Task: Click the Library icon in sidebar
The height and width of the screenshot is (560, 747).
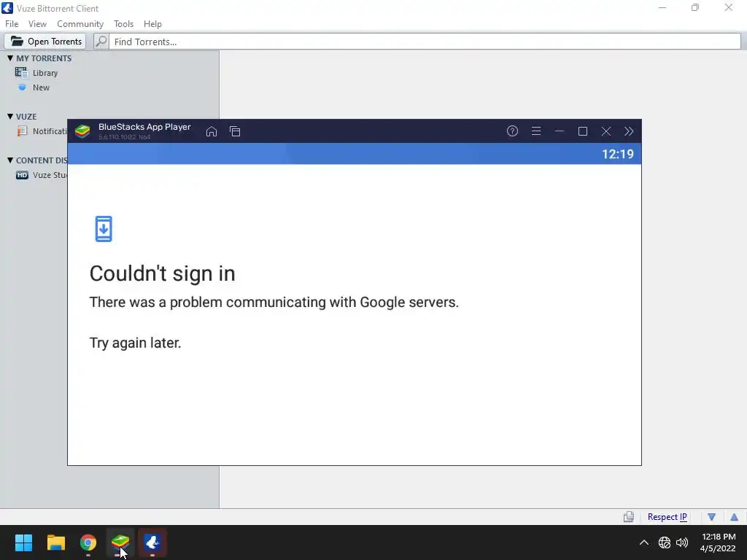Action: tap(21, 72)
